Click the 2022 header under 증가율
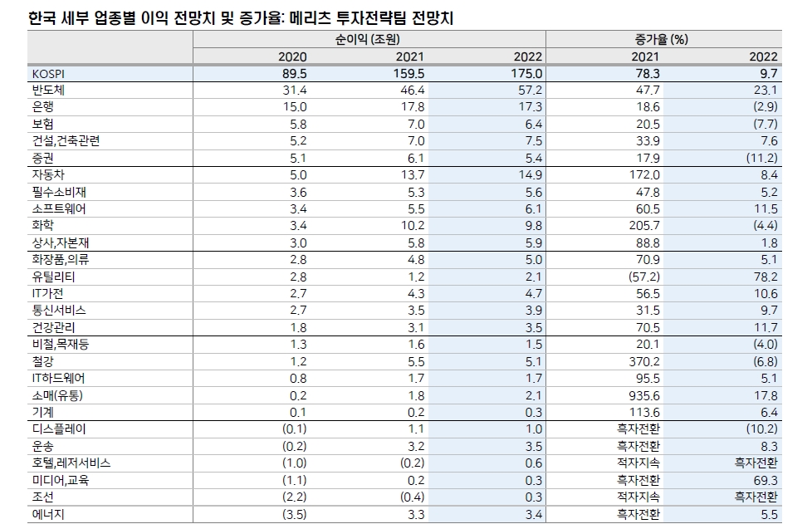 [763, 56]
